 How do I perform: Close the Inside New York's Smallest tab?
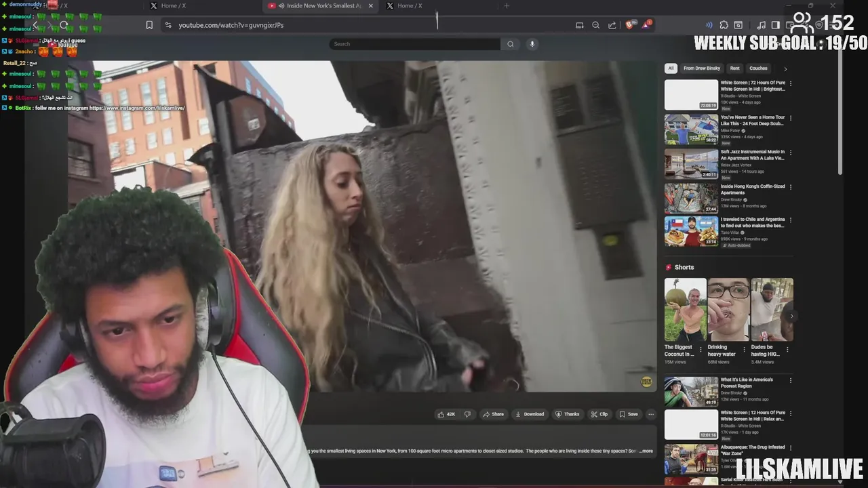[x=370, y=6]
